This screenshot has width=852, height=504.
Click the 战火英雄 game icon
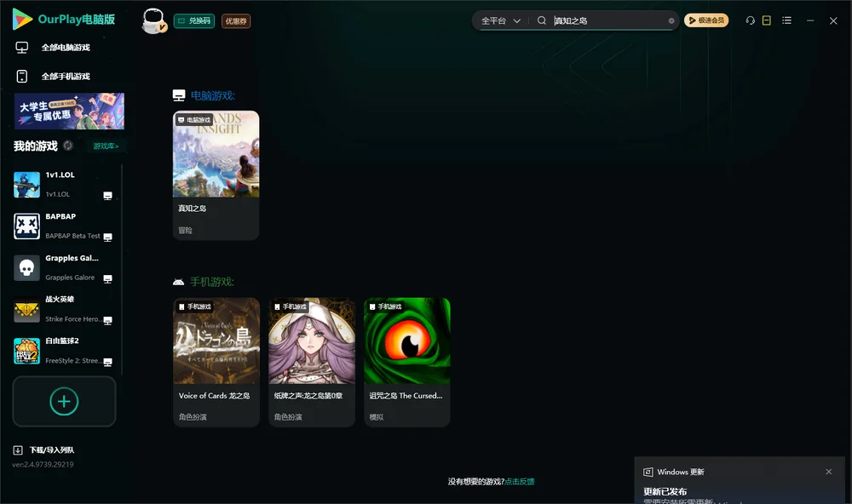tap(26, 310)
